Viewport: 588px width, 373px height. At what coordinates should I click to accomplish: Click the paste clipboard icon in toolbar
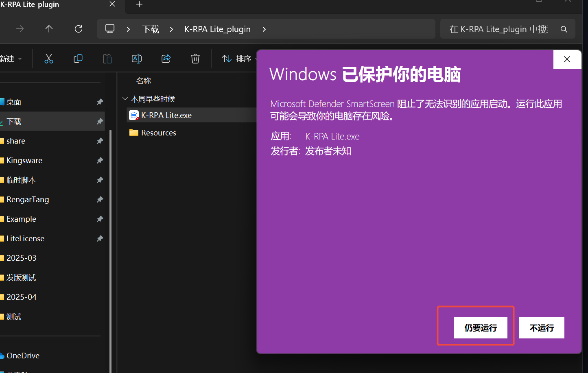tap(107, 59)
